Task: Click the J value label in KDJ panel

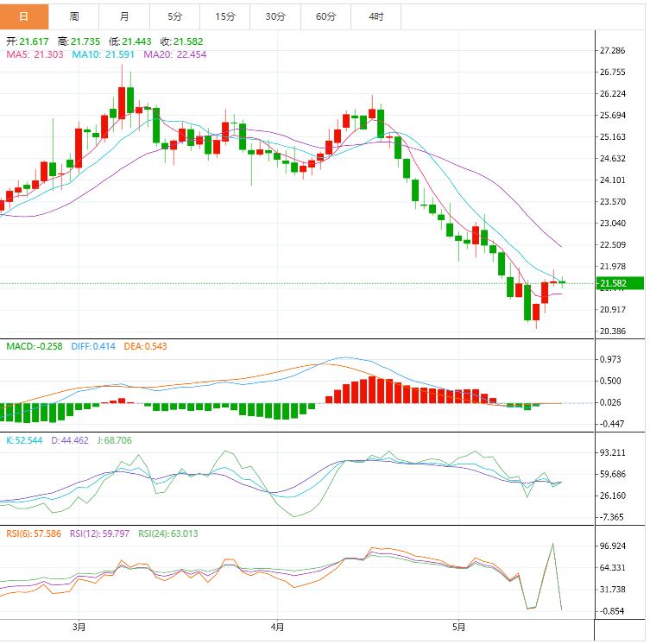Action: [113, 440]
